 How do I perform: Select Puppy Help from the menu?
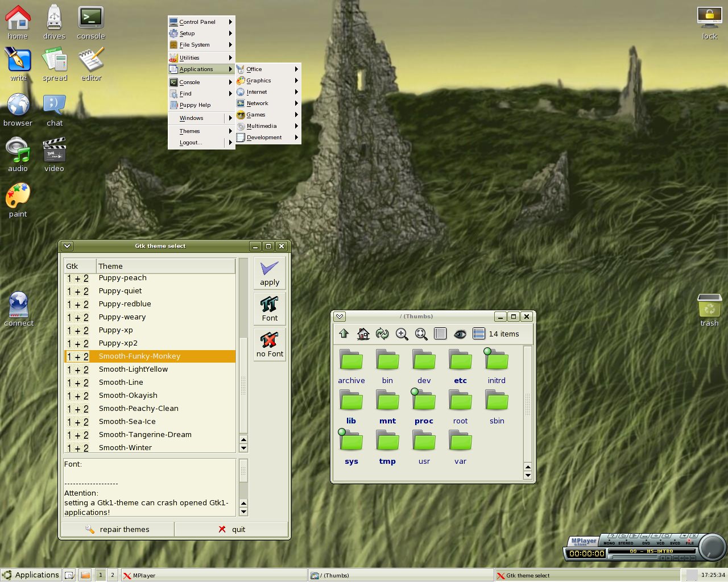pos(201,105)
